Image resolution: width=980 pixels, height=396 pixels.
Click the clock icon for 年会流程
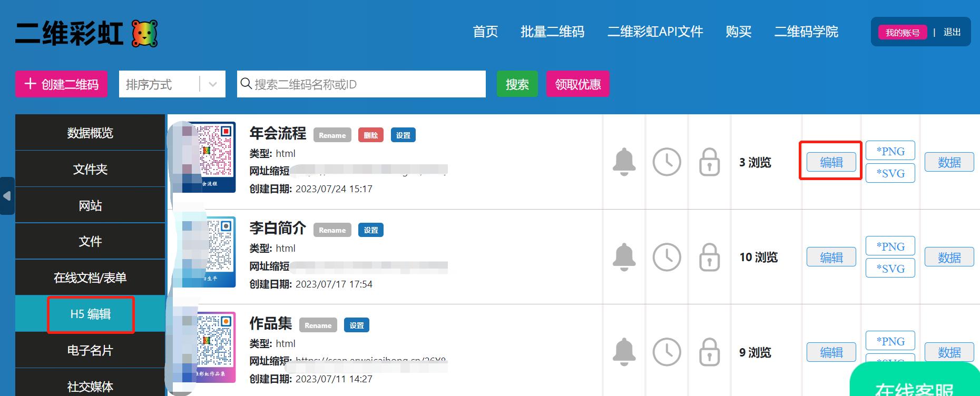point(667,162)
